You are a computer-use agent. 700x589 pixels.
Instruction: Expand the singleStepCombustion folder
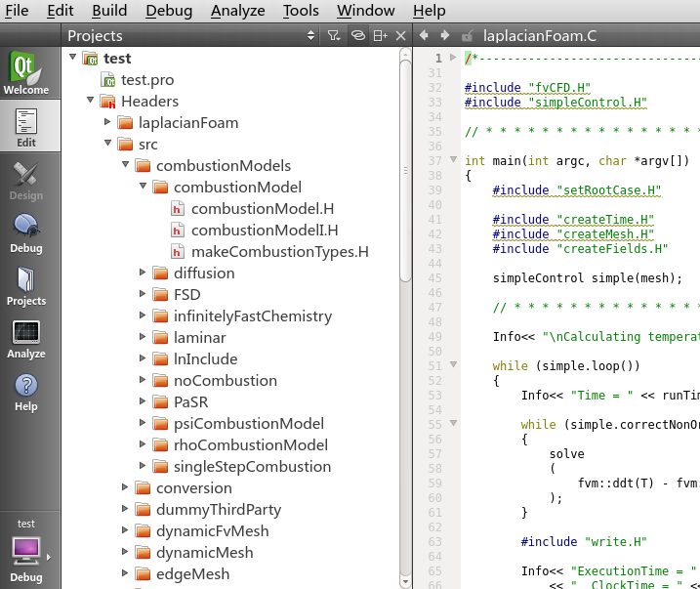(x=143, y=465)
